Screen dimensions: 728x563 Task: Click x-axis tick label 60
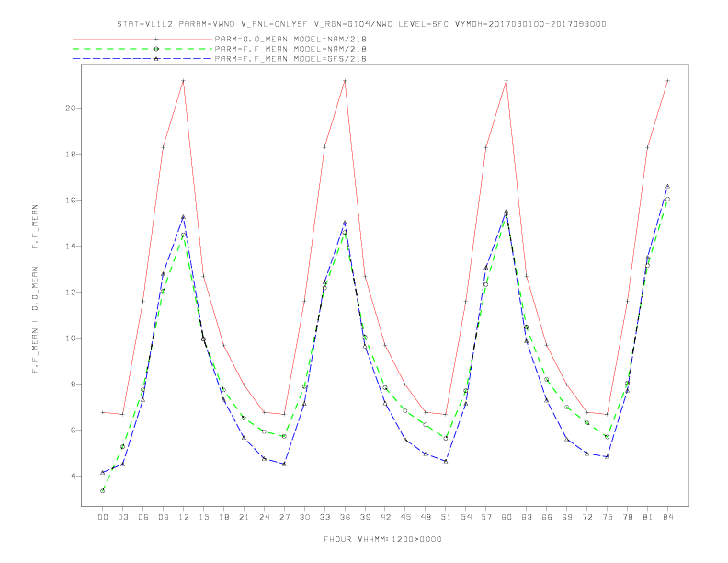(506, 517)
